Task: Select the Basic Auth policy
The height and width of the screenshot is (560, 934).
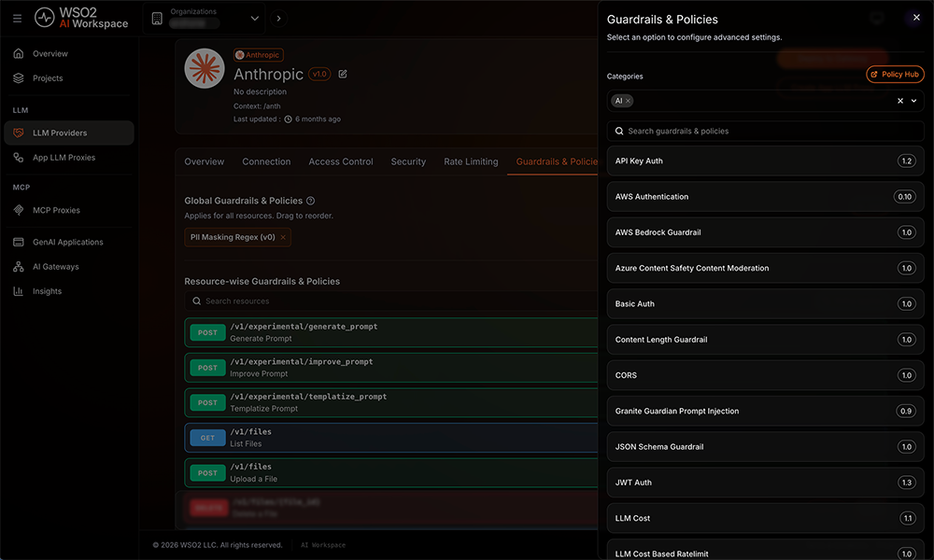Action: [x=766, y=304]
